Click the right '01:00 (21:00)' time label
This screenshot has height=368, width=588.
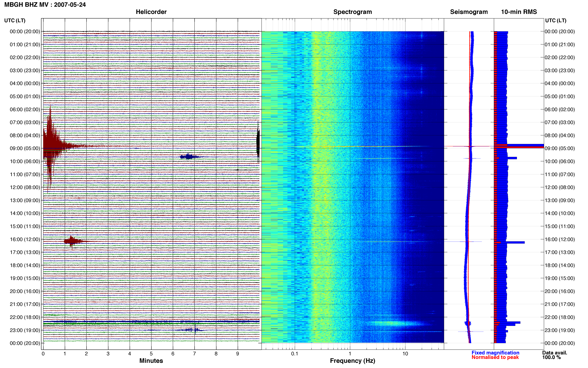pyautogui.click(x=560, y=45)
